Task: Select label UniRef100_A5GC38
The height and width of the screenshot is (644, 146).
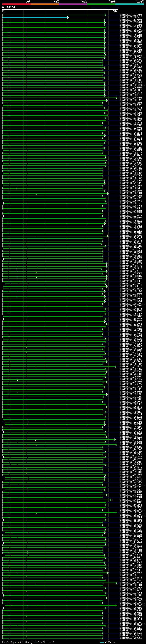Action: 131,394
